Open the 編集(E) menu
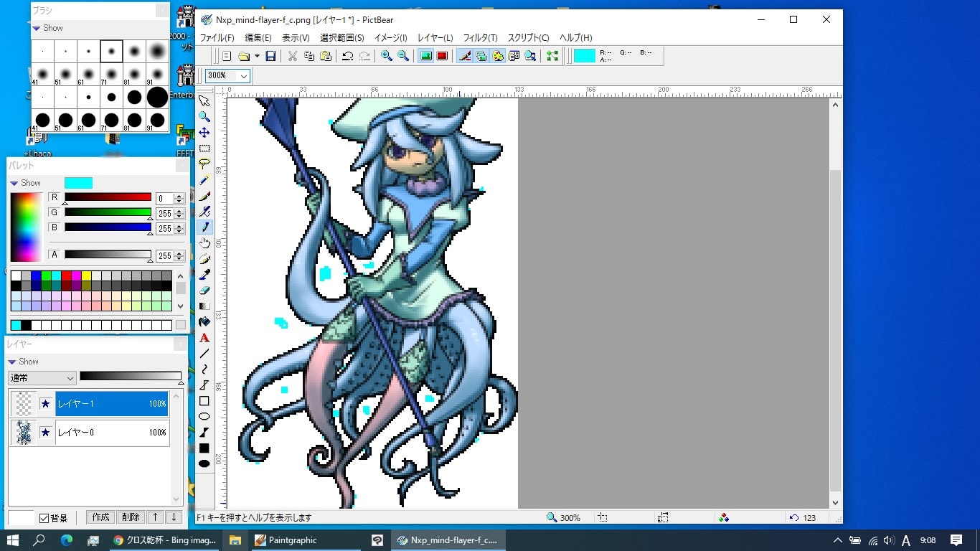 [258, 38]
